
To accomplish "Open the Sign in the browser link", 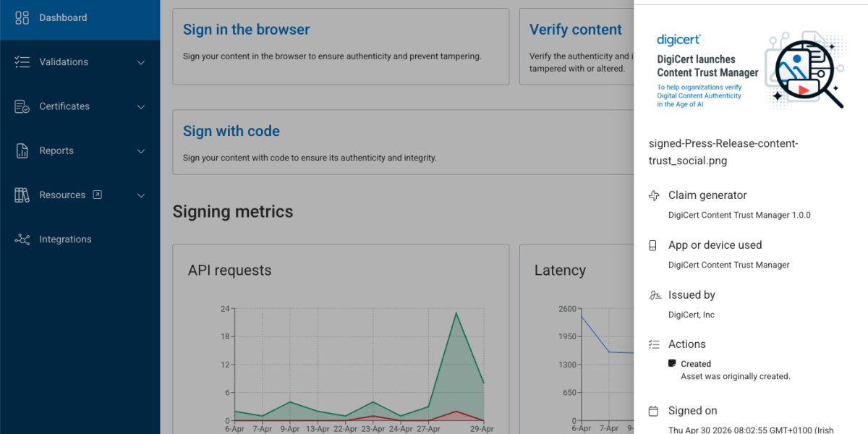I will tap(246, 30).
